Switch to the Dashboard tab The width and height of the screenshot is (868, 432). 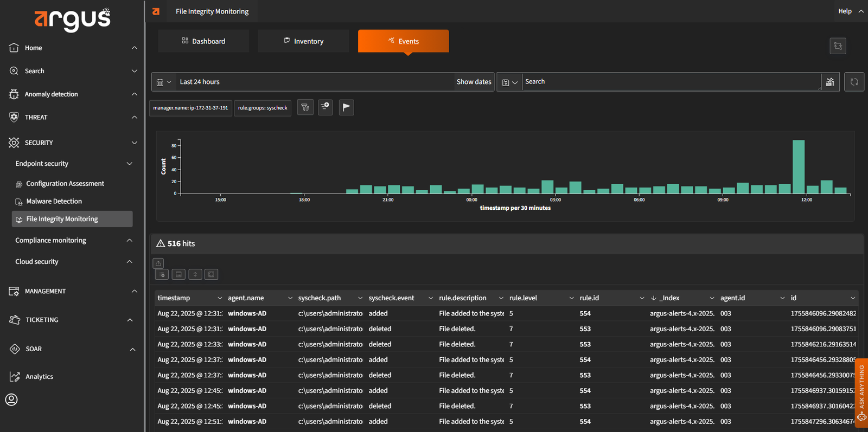[x=203, y=41]
